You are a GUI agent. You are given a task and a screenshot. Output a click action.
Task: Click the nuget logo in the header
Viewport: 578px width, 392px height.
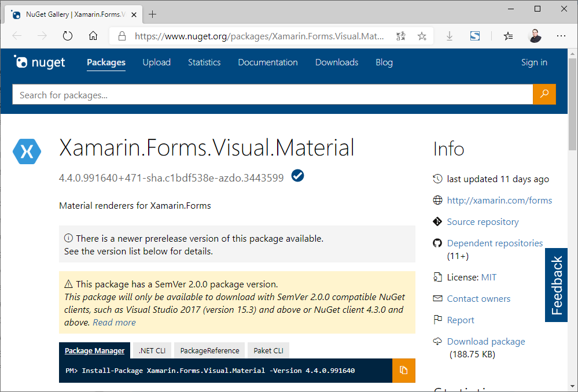click(39, 62)
